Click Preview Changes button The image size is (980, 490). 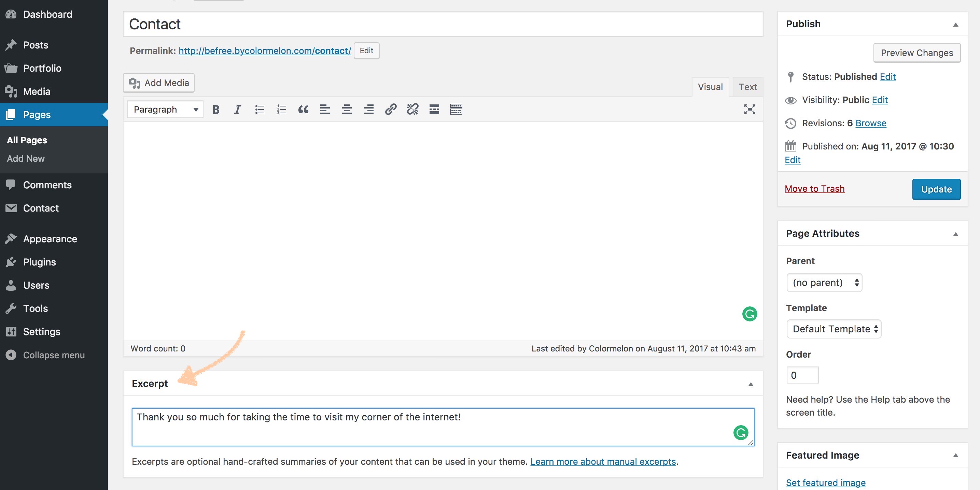(917, 53)
